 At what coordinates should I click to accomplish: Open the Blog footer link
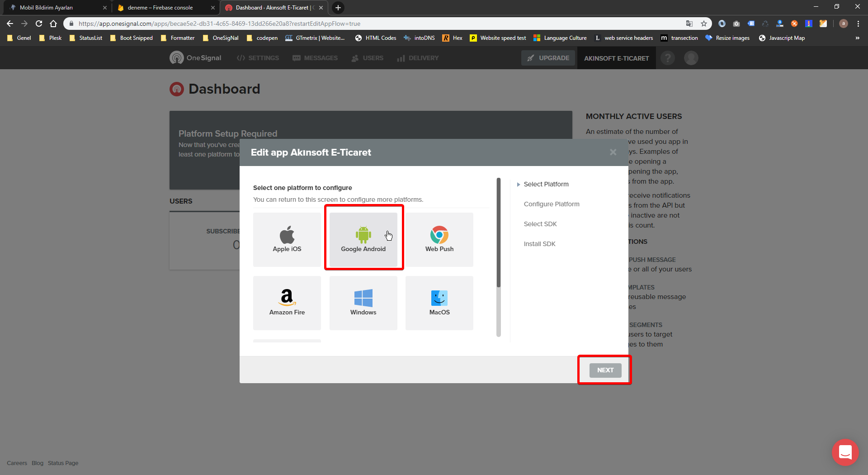[38, 463]
